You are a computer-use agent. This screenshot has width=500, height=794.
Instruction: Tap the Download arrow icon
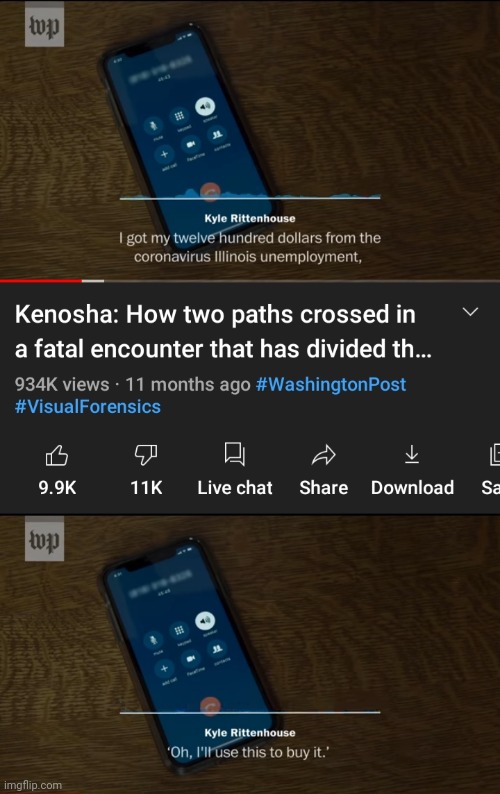tap(412, 454)
